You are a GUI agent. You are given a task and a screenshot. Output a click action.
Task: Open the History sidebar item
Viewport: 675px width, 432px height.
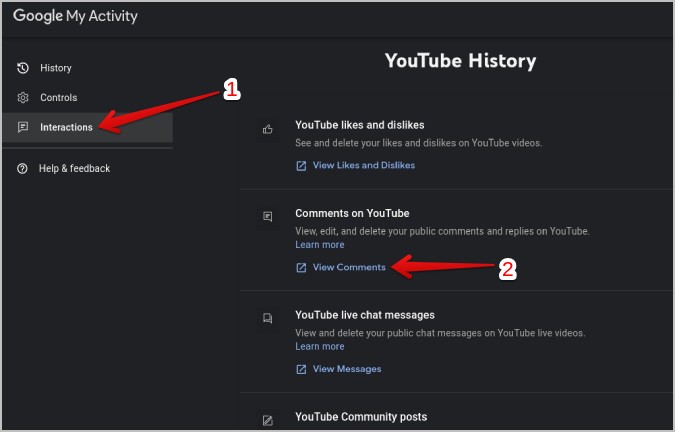[87, 68]
